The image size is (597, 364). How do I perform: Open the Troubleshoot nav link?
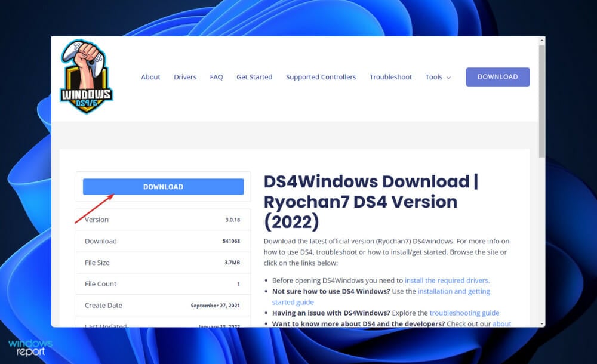click(390, 77)
